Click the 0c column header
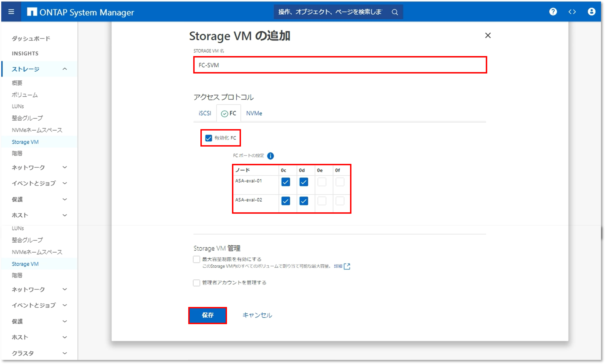The width and height of the screenshot is (605, 364). tap(283, 170)
